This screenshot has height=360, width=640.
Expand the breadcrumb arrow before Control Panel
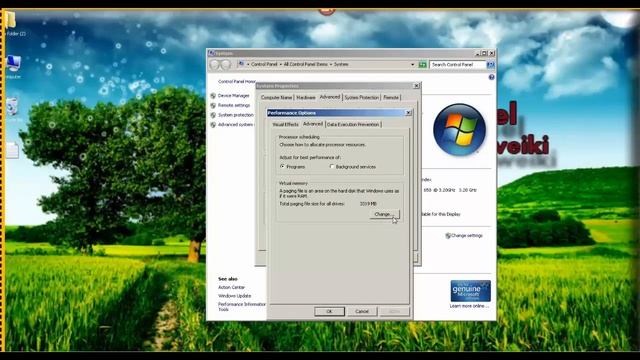[x=248, y=64]
